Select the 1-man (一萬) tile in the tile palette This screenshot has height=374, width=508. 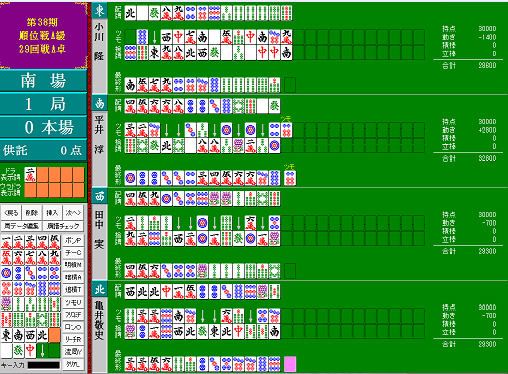coord(6,242)
